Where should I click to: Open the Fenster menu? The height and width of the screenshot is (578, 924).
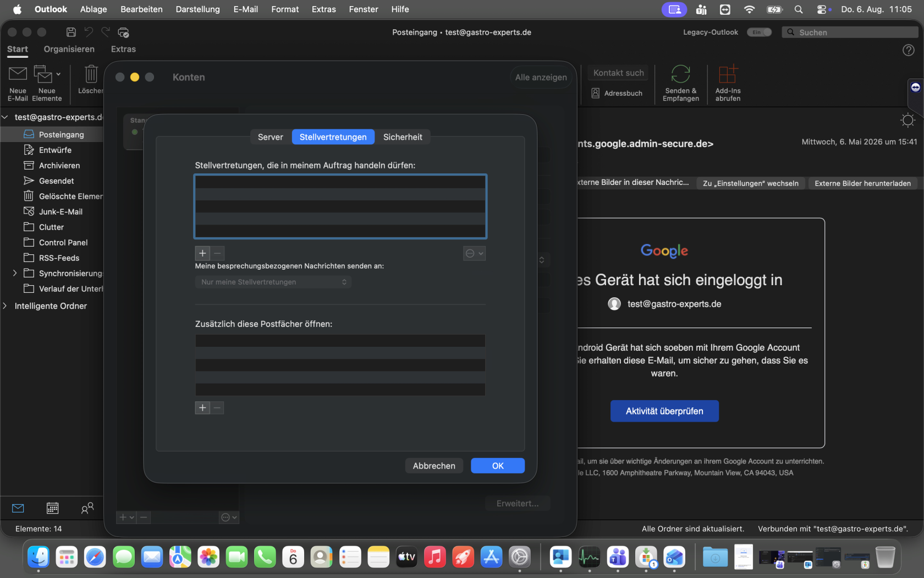pyautogui.click(x=364, y=9)
